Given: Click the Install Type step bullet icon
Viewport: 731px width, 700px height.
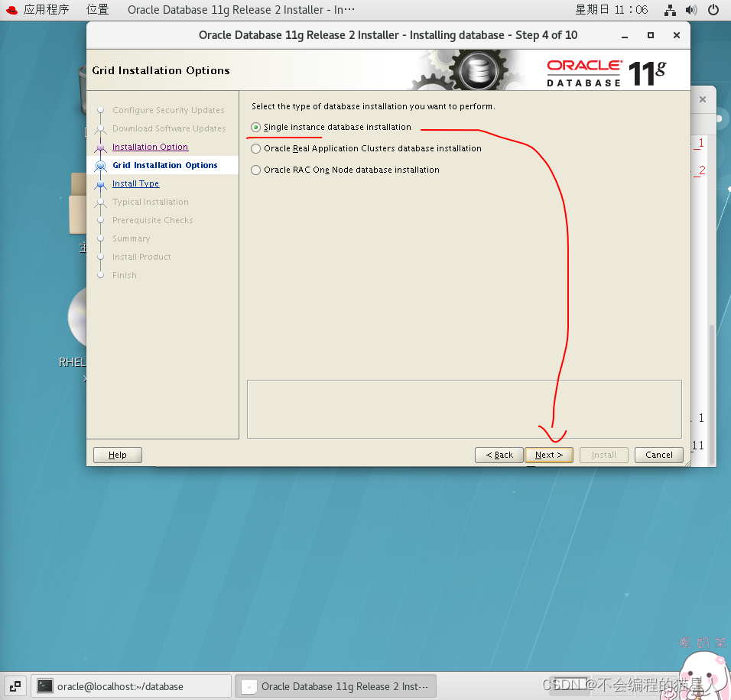Looking at the screenshot, I should (x=100, y=184).
